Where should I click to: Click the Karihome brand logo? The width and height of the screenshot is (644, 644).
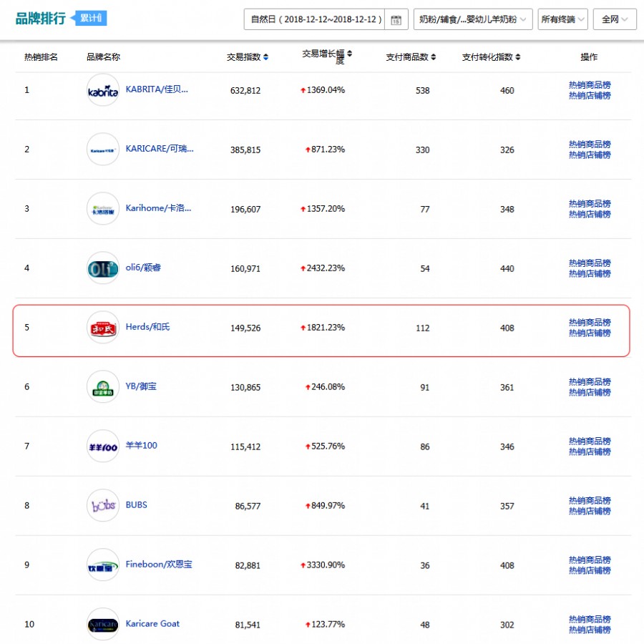point(102,208)
